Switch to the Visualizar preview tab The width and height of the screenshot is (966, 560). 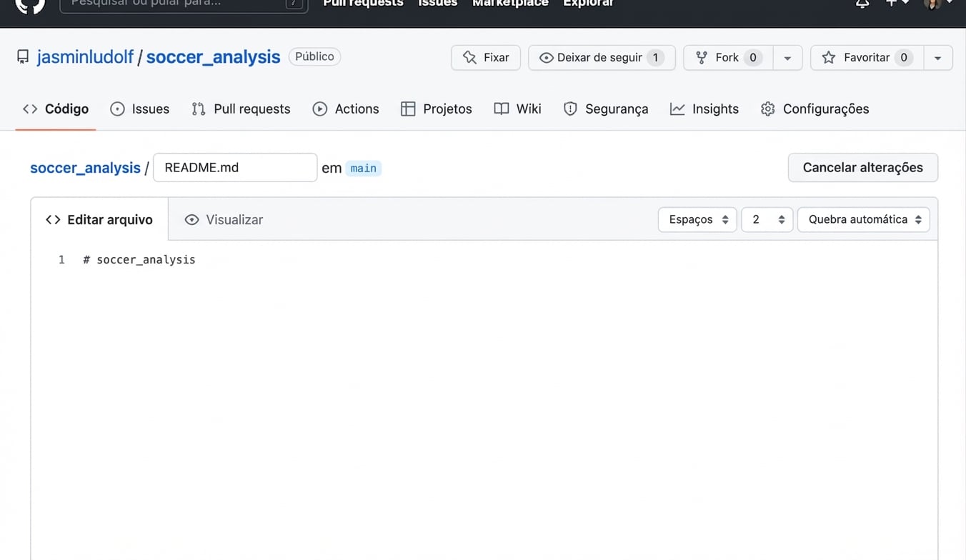[224, 220]
